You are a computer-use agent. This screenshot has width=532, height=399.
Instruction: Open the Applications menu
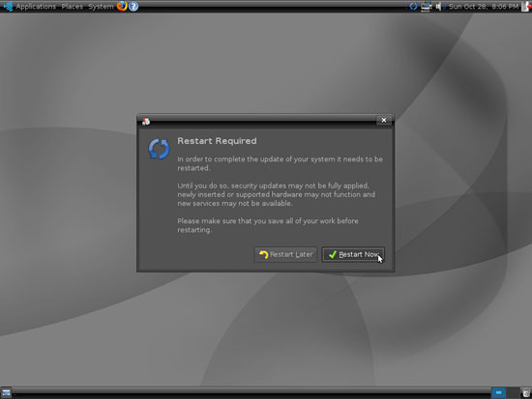pos(36,7)
